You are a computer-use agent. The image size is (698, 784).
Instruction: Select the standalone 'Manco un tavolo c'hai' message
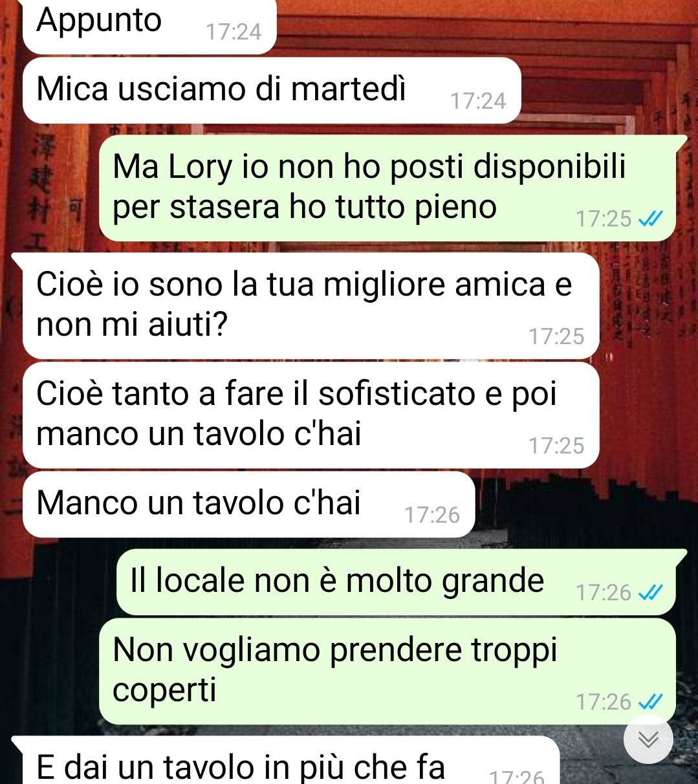(249, 504)
